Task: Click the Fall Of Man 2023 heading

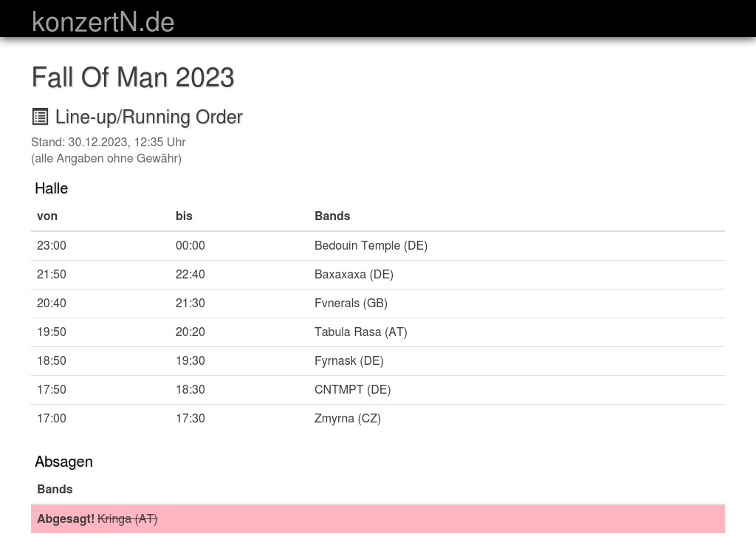Action: pos(133,78)
